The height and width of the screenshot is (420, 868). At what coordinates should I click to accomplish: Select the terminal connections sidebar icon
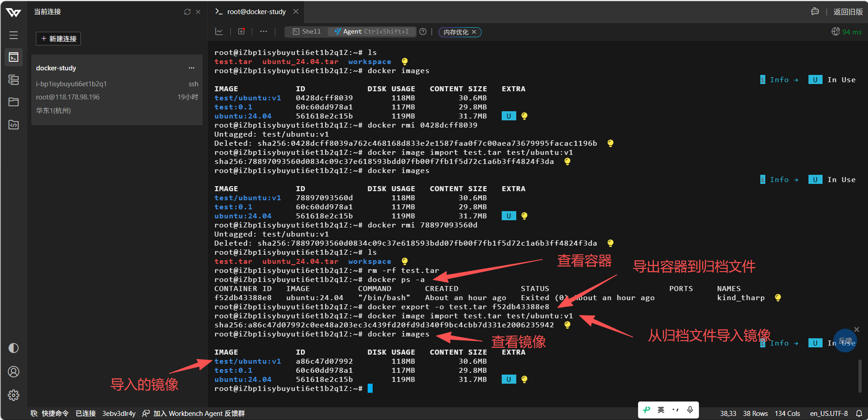[14, 57]
